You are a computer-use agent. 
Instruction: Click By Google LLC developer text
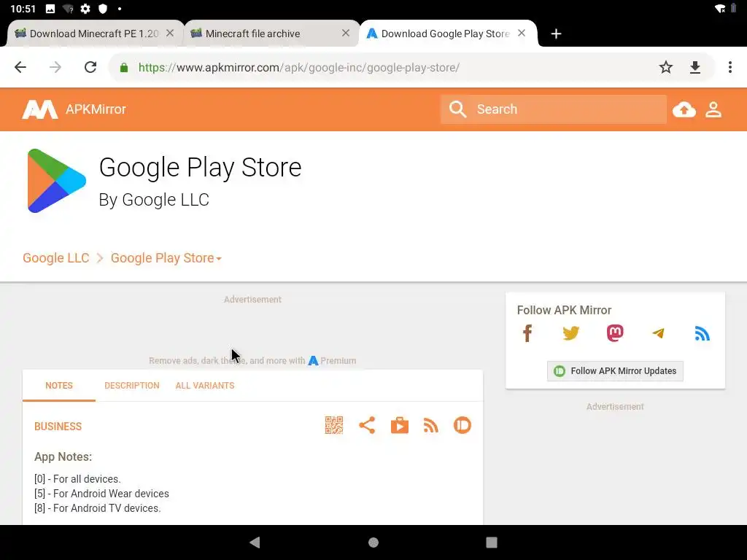click(154, 200)
